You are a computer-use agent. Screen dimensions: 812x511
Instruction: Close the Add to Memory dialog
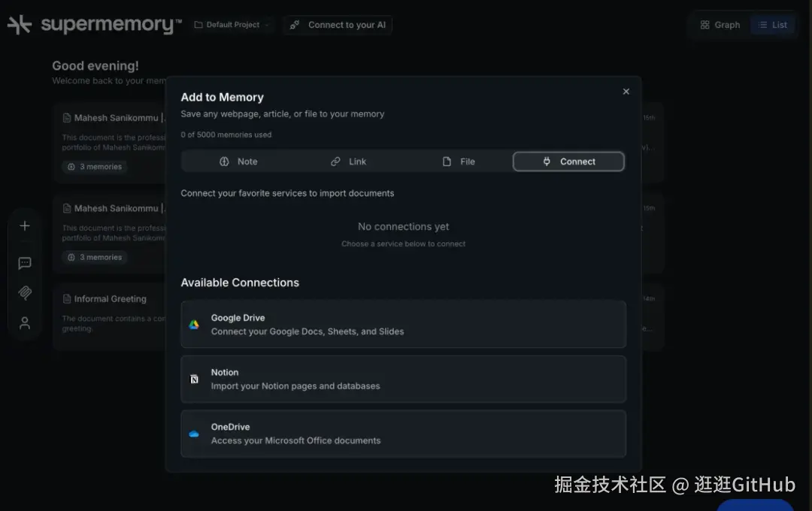[x=626, y=92]
